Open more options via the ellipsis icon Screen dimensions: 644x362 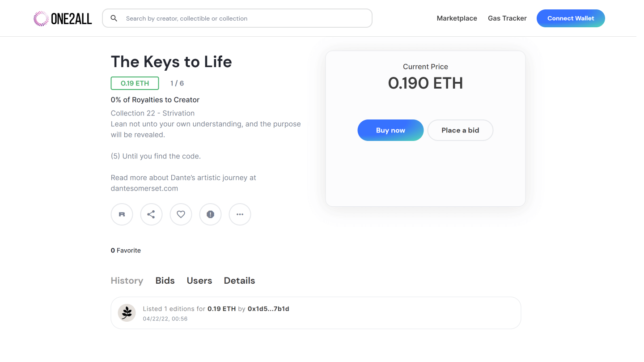240,214
